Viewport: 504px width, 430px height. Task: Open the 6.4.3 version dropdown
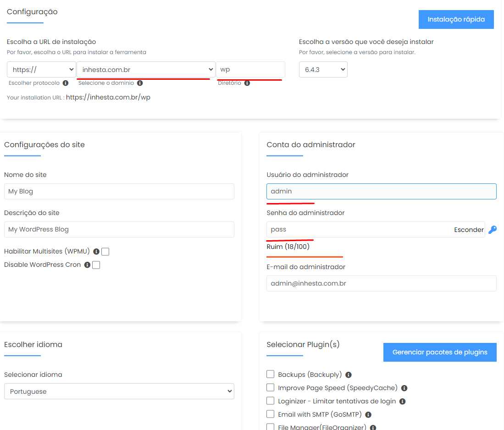click(x=323, y=69)
